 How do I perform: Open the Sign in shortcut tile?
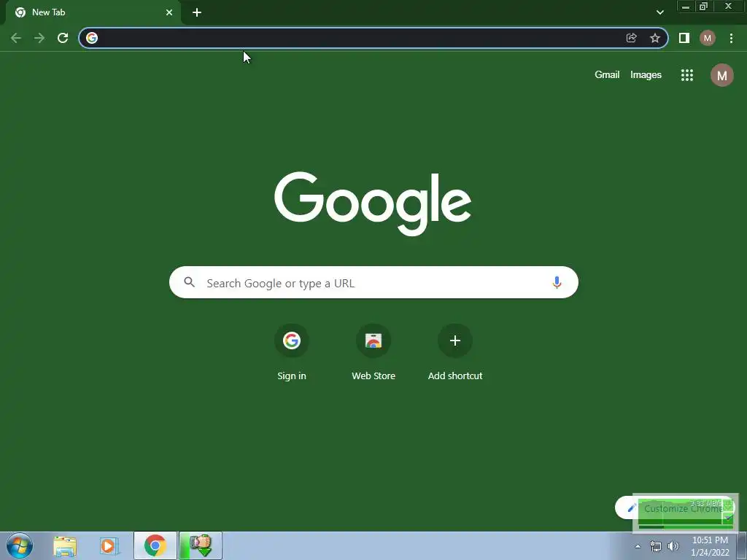point(292,353)
